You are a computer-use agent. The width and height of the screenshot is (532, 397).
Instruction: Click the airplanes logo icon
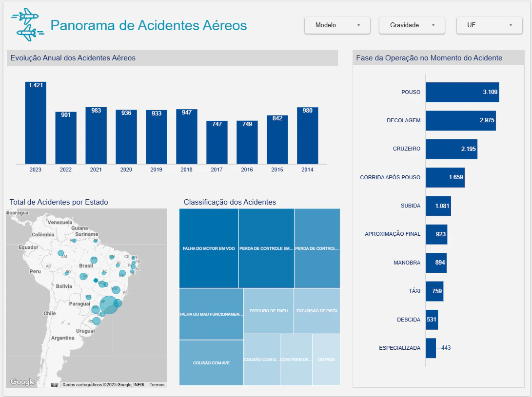[28, 25]
